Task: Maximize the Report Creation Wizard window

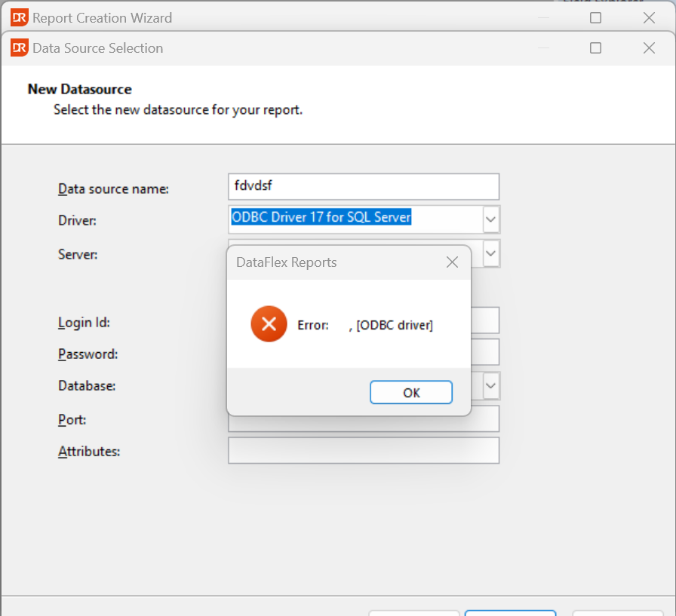Action: (595, 17)
